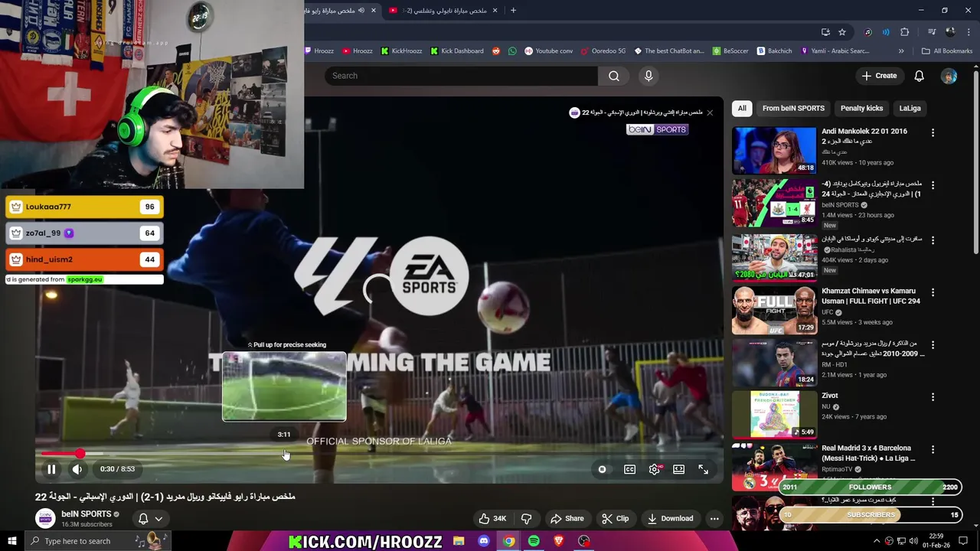Open Brave browser from the taskbar

[559, 541]
